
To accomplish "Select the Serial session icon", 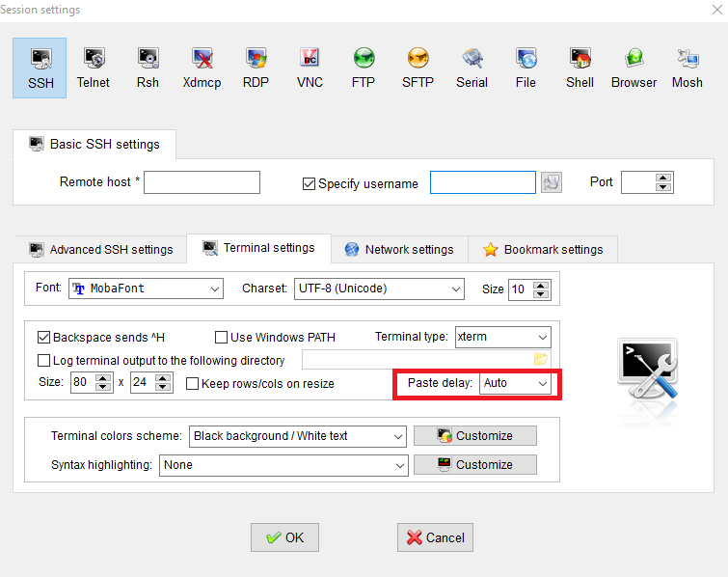I will (x=472, y=68).
